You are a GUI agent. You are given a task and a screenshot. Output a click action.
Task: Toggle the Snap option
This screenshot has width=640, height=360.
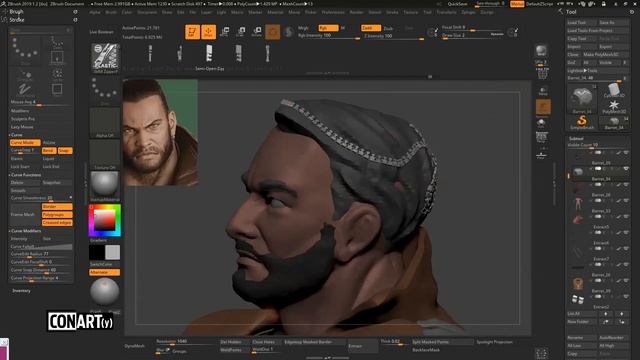coord(64,151)
